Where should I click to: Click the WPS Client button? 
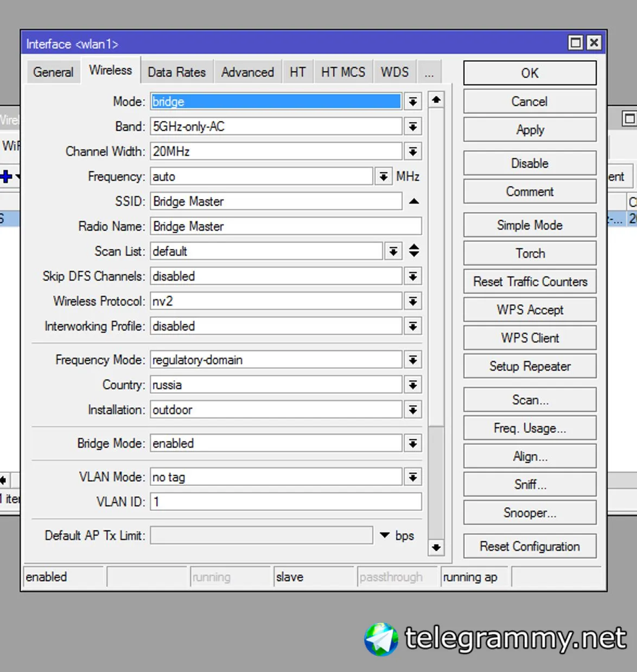pos(530,338)
